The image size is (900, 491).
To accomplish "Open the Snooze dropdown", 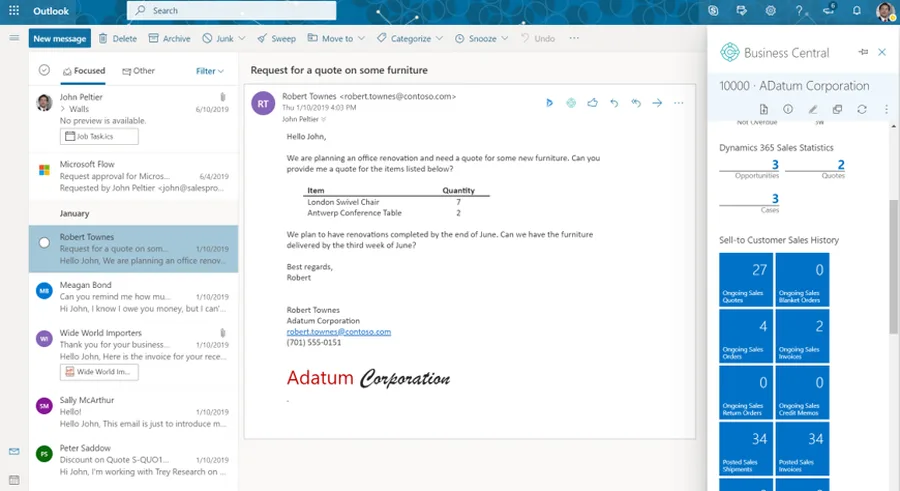I will click(482, 38).
